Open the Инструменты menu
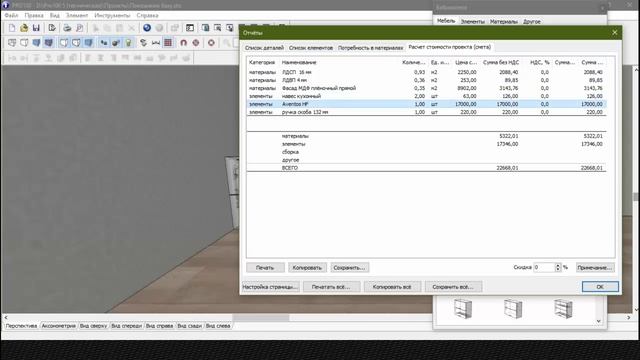Screen dimensions: 640x360 [x=112, y=15]
